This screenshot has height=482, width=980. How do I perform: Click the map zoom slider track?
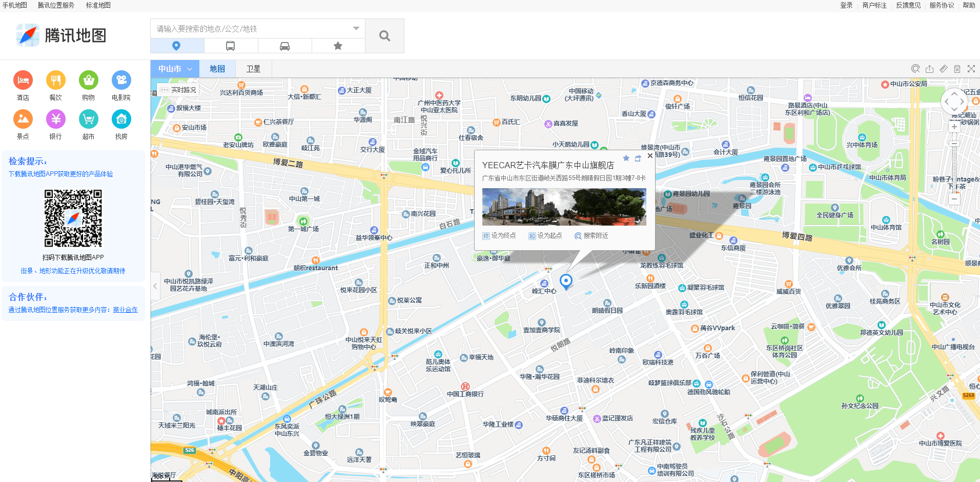tap(954, 164)
